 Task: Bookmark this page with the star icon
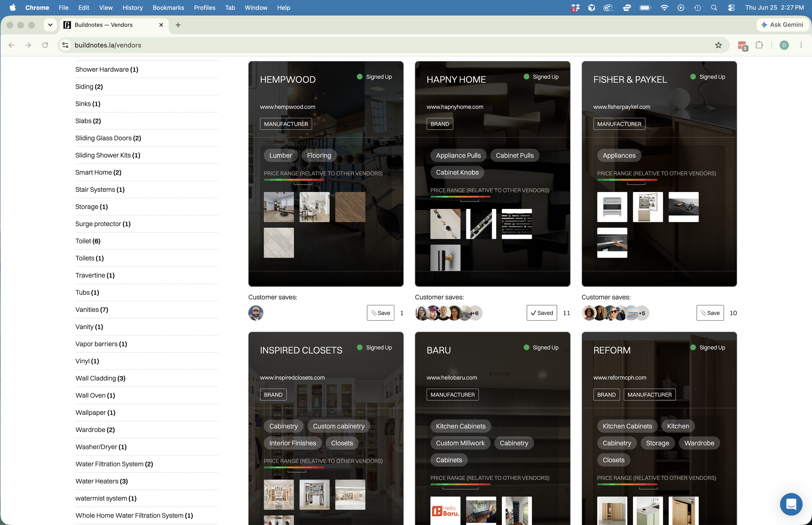pyautogui.click(x=718, y=45)
